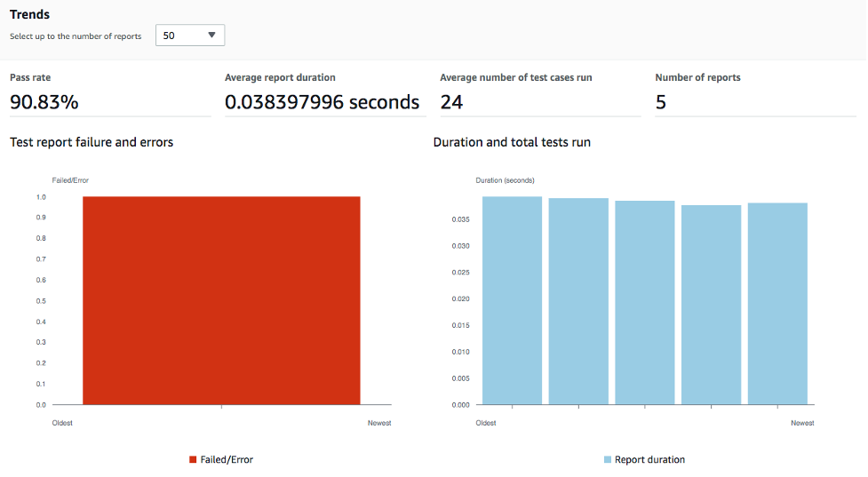Click the Duration (seconds) axis title

coord(505,180)
